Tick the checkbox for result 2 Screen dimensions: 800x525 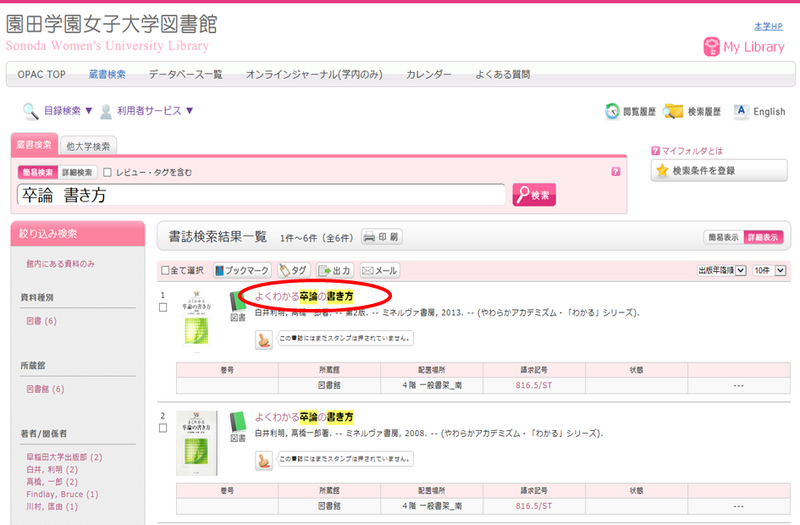(x=163, y=429)
